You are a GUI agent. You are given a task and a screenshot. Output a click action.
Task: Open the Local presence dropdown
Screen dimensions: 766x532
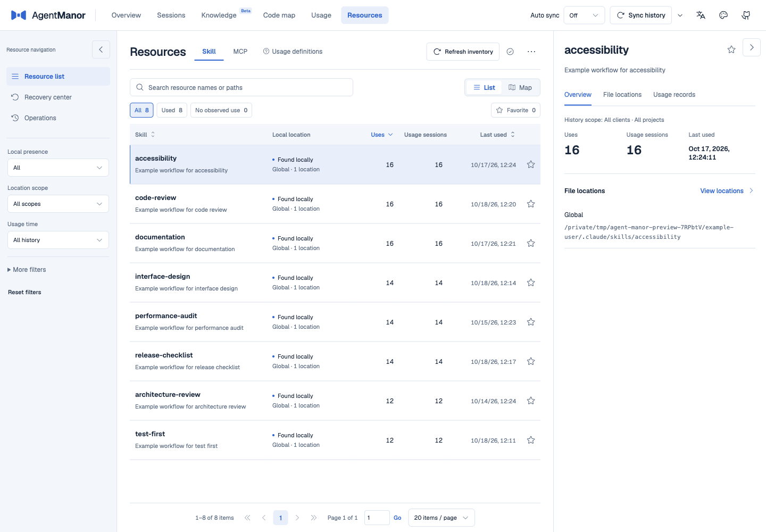58,168
